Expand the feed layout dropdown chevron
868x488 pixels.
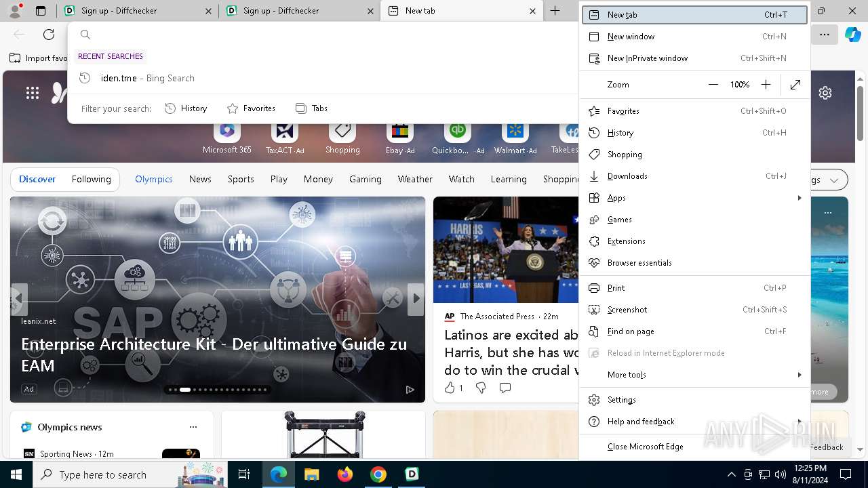[x=834, y=180]
